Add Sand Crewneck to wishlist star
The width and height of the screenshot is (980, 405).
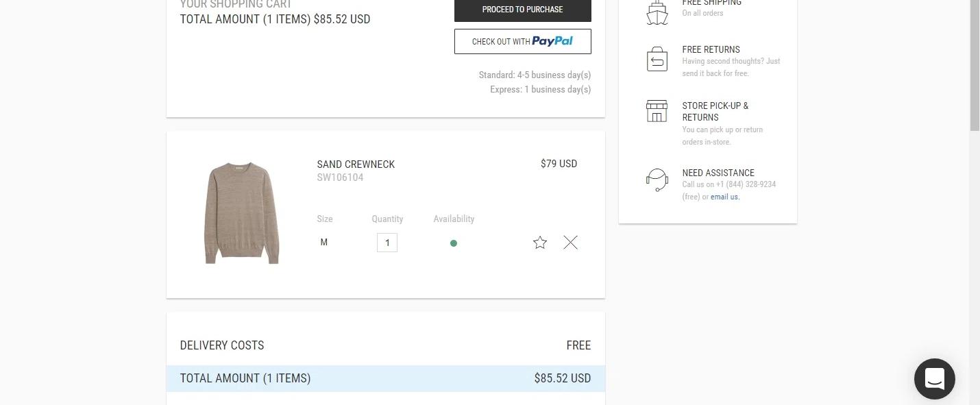point(540,243)
